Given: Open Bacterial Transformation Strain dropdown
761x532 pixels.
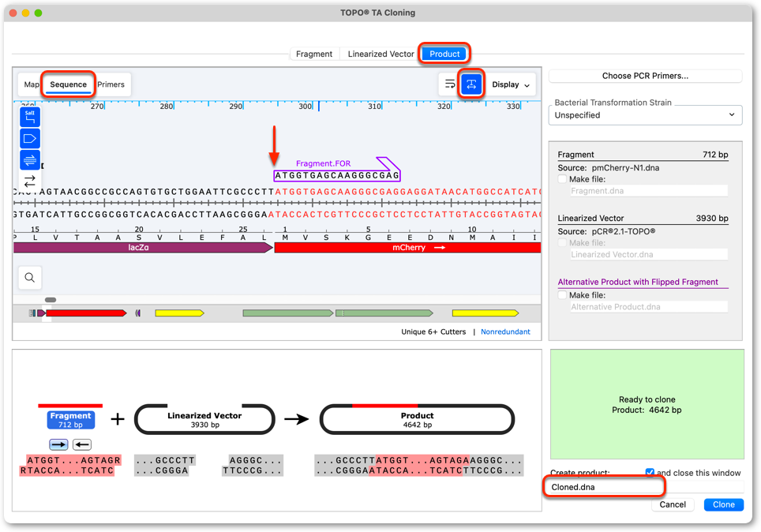Looking at the screenshot, I should 645,115.
